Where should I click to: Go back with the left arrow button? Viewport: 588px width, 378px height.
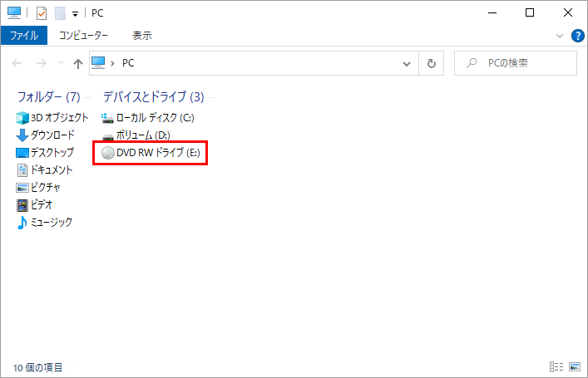coord(17,63)
